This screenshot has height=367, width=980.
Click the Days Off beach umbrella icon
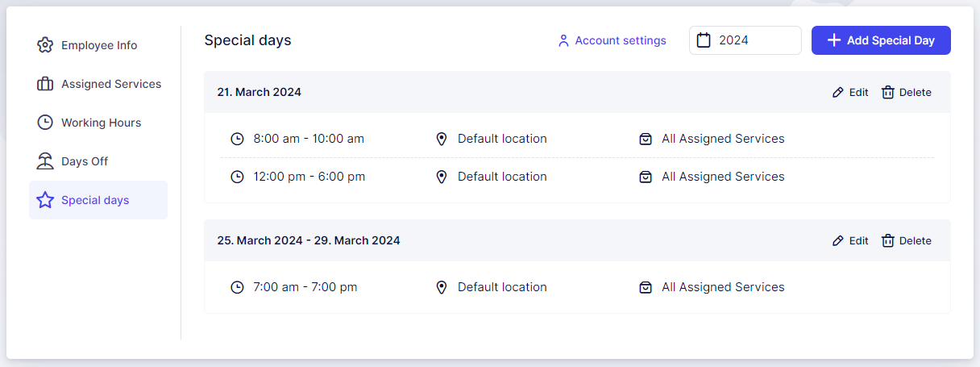(45, 161)
